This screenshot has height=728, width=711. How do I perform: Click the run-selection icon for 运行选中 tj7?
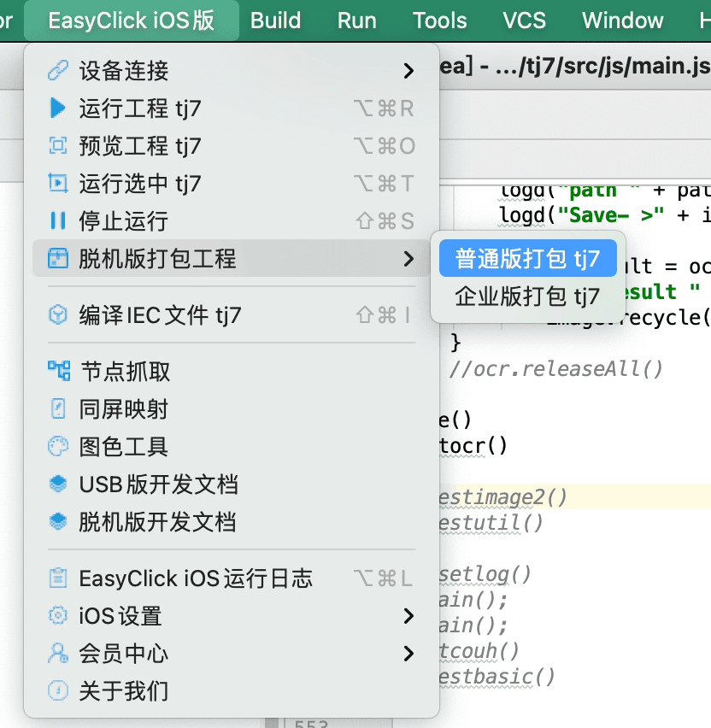click(58, 184)
